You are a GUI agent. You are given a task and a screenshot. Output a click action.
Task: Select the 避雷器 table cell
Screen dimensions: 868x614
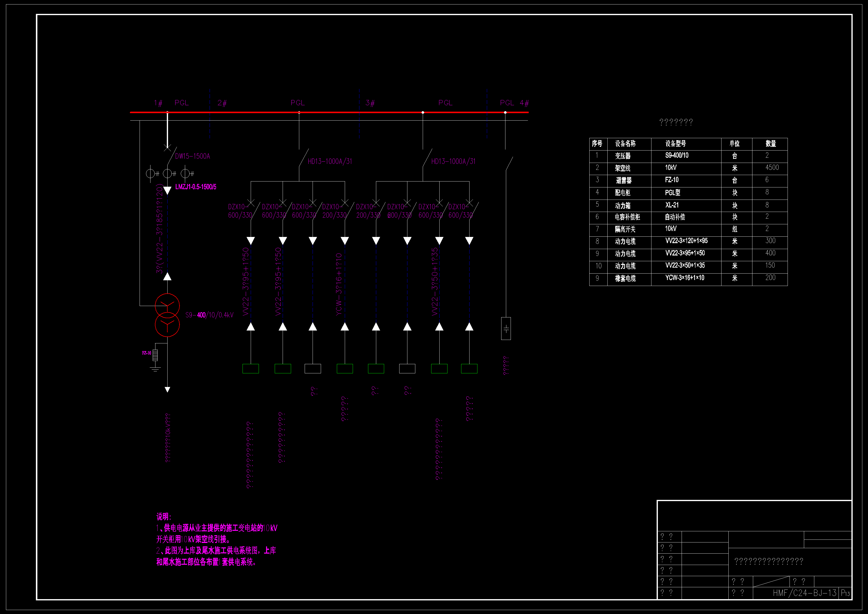(x=624, y=180)
